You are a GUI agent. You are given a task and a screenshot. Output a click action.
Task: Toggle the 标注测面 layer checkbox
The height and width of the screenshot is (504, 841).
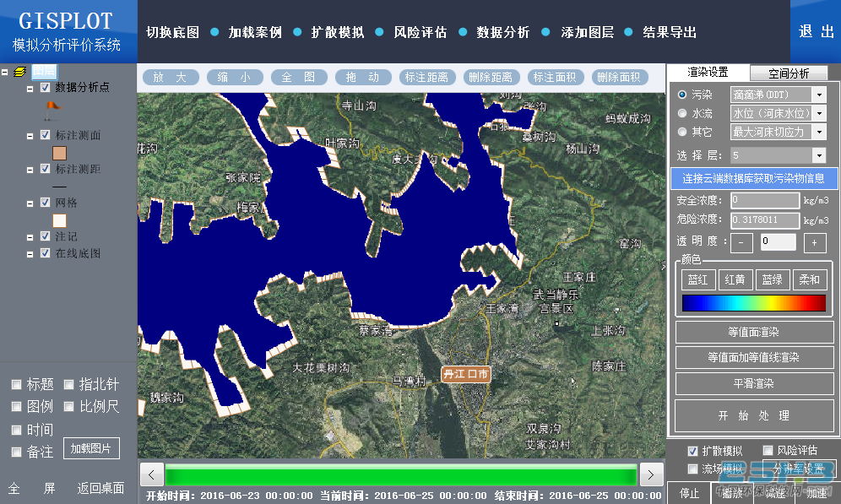coord(46,135)
